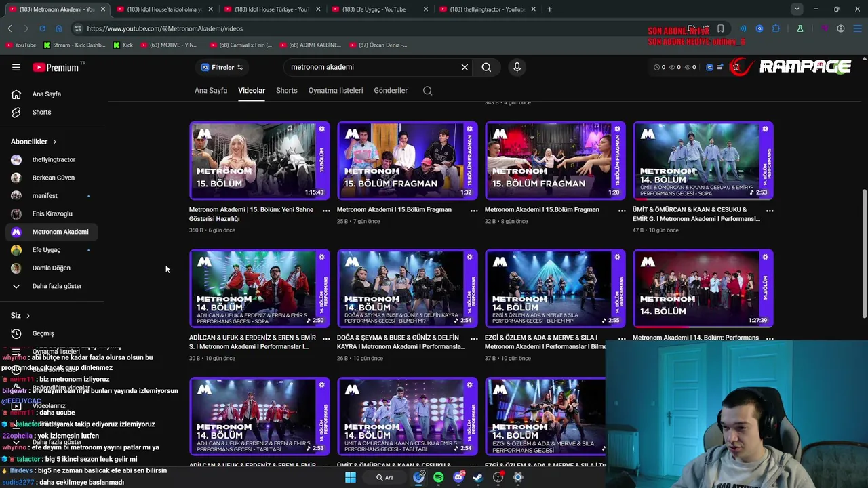Play the Adilcan & Ufuk Sopa 2:50 thumbnail

[260, 289]
